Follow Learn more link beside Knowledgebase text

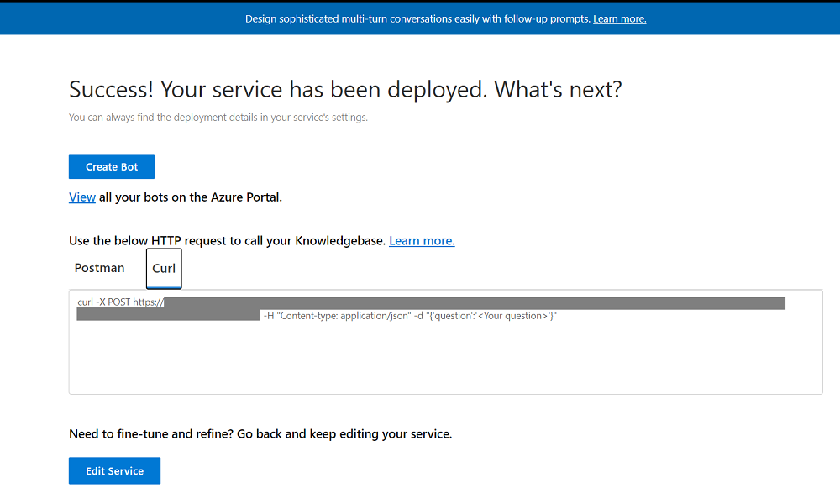[x=422, y=241]
